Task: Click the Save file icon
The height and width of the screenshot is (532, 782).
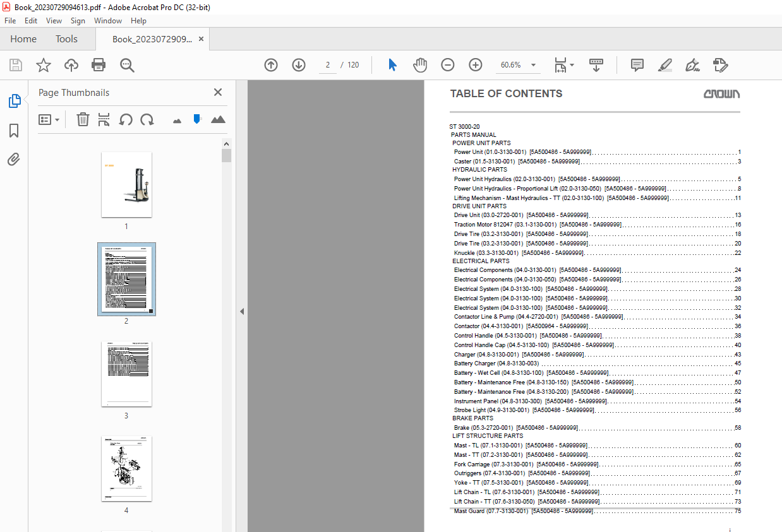Action: 16,65
